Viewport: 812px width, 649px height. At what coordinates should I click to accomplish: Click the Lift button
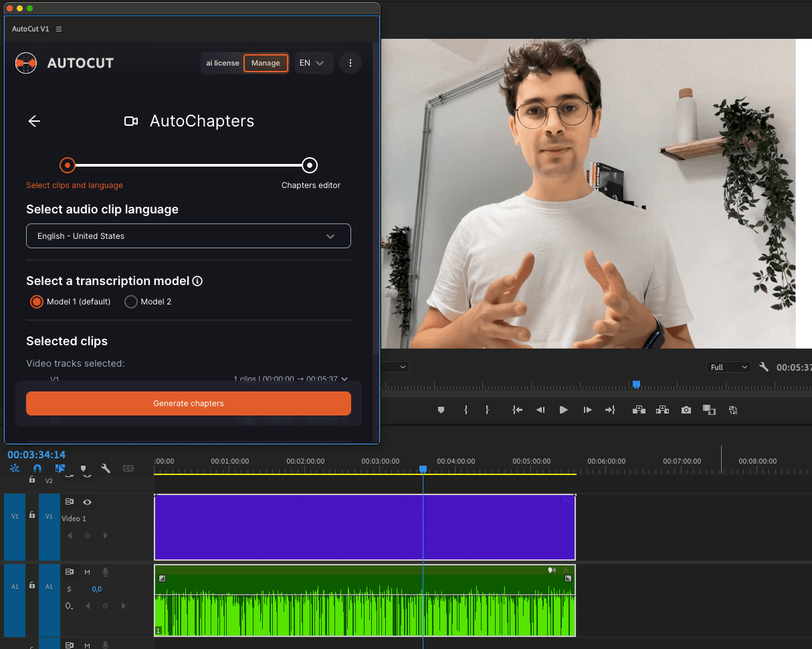click(x=639, y=409)
